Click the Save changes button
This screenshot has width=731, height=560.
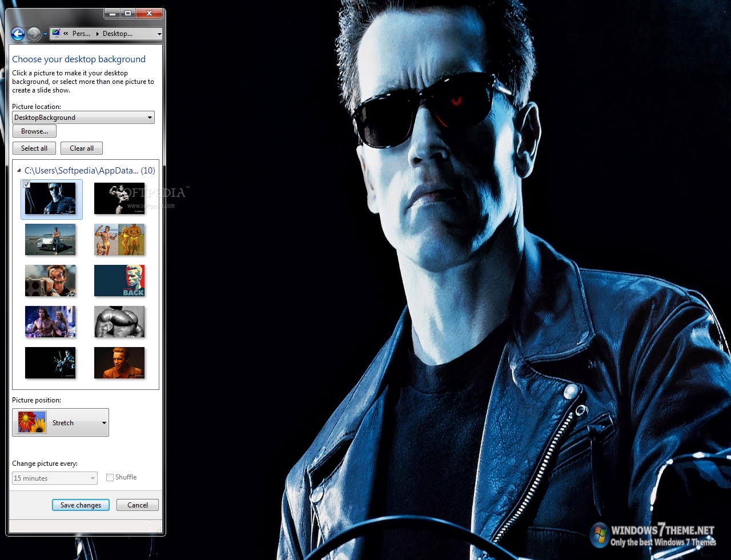pos(81,505)
